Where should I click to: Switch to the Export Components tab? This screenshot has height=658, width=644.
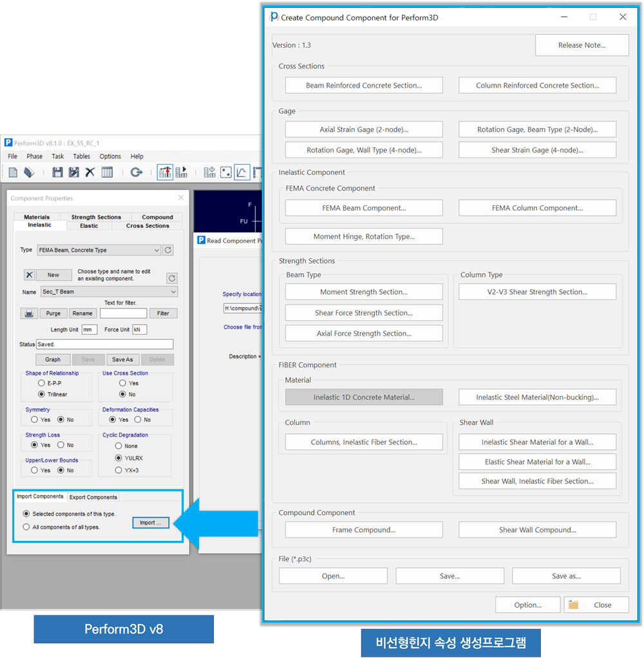click(x=93, y=497)
